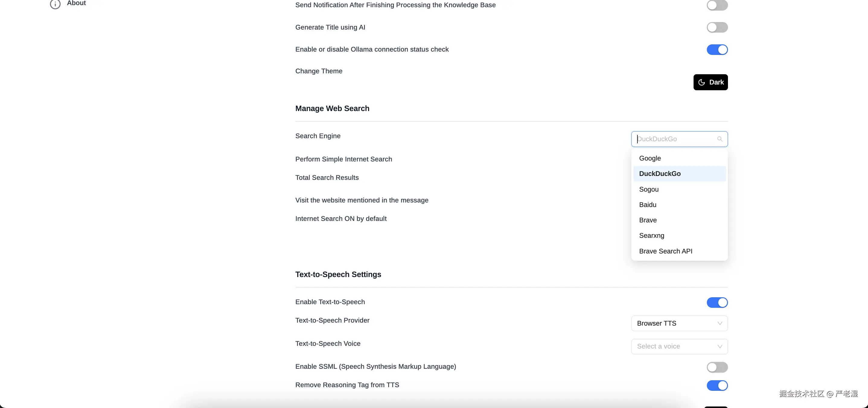Toggle Send Notification After Finishing Processing switch

[x=717, y=5]
